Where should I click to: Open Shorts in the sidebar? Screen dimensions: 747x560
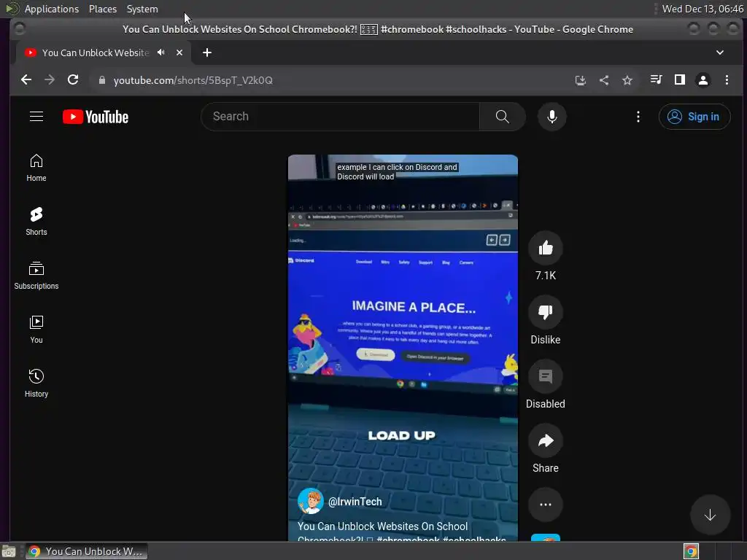[36, 222]
